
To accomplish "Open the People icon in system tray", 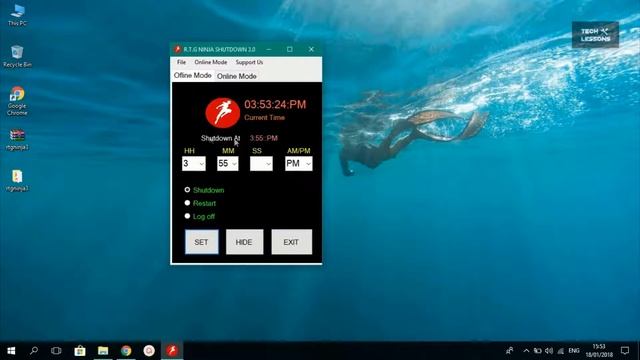I will pyautogui.click(x=509, y=351).
